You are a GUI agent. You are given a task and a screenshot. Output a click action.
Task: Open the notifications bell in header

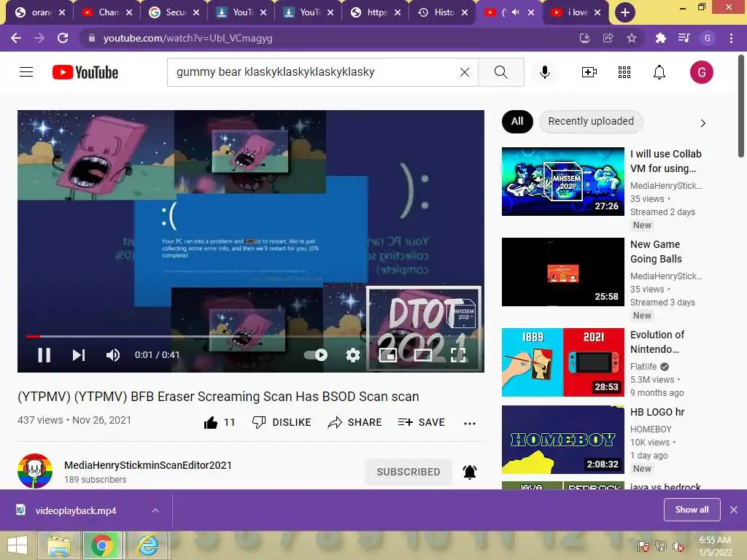click(659, 72)
